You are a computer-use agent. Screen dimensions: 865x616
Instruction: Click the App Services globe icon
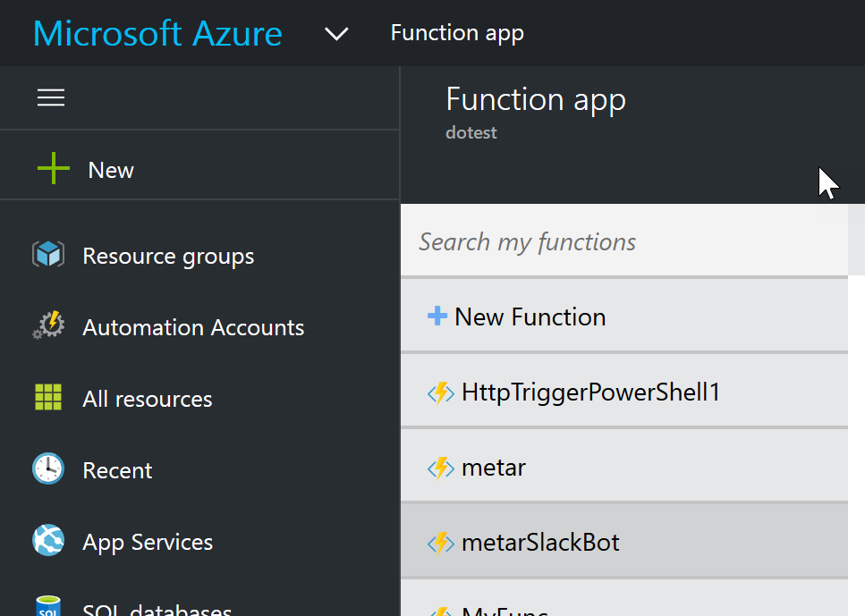(48, 540)
